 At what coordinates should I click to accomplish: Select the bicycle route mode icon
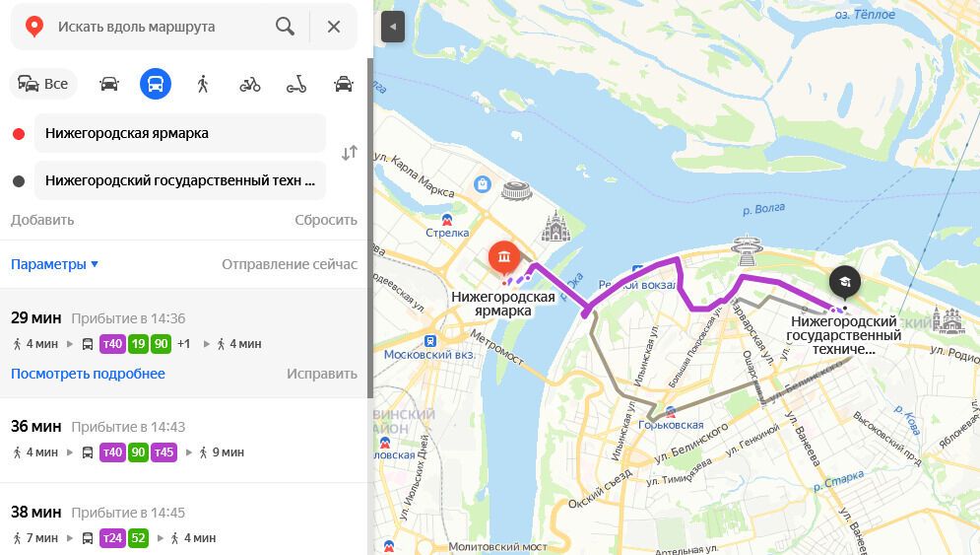coord(250,84)
